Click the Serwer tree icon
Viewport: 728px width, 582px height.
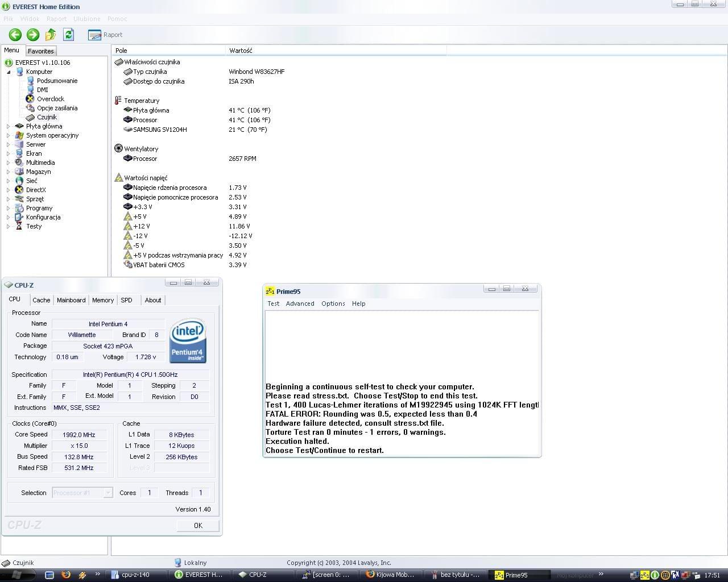tap(19, 144)
